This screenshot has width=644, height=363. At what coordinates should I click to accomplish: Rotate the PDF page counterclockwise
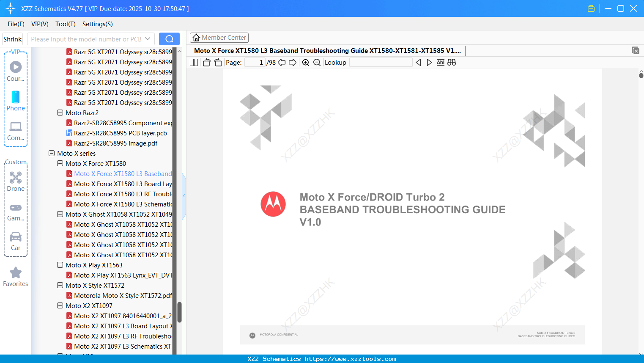[x=206, y=62]
